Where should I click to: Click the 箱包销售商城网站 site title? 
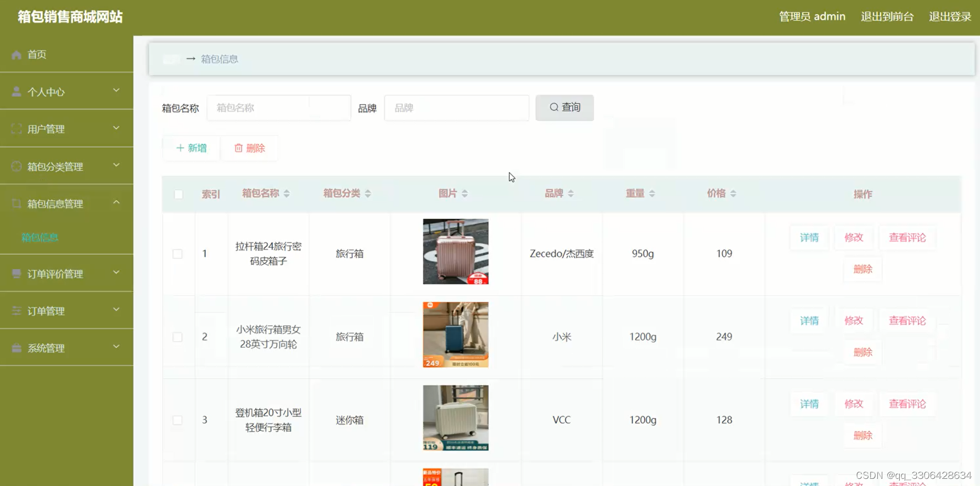70,17
